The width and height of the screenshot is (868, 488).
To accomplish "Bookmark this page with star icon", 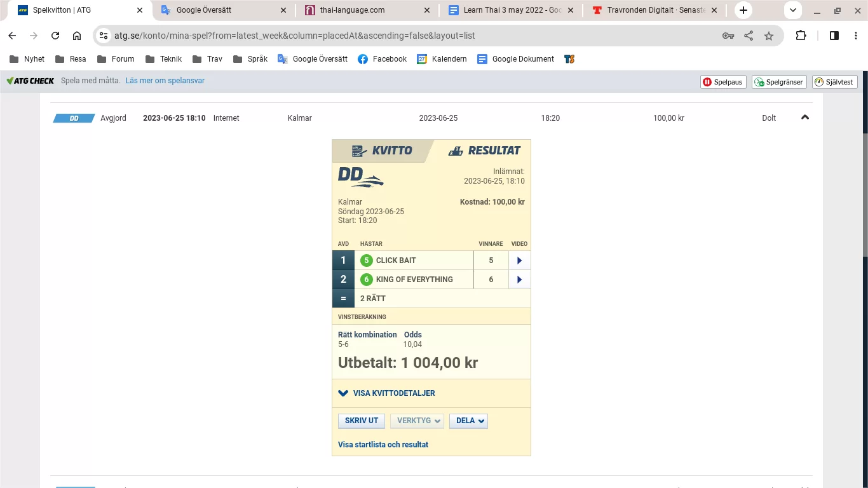I will click(769, 36).
